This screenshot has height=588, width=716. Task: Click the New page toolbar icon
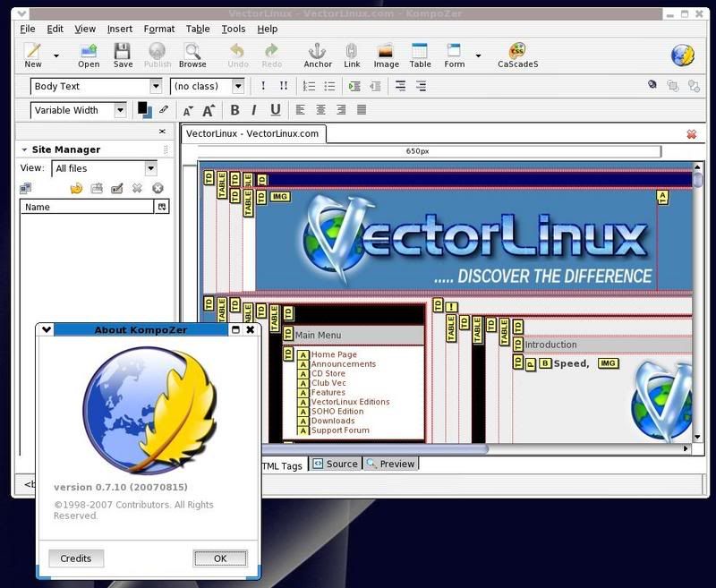tap(33, 55)
